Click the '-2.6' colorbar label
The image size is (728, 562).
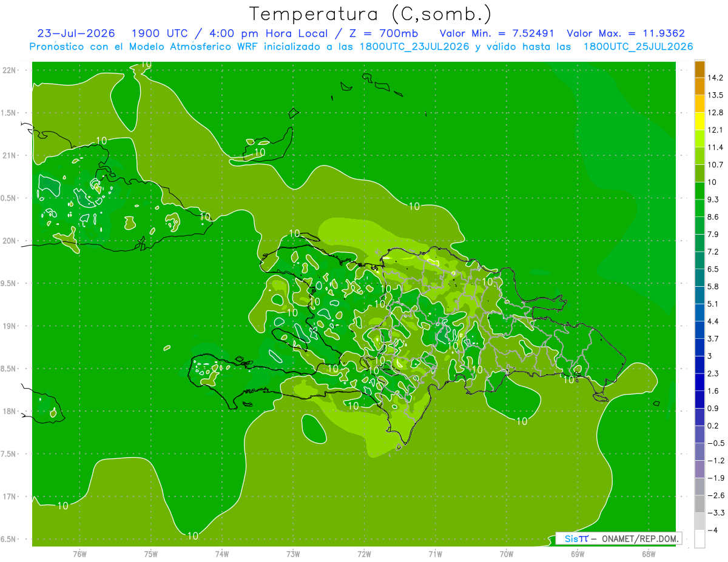pyautogui.click(x=715, y=496)
